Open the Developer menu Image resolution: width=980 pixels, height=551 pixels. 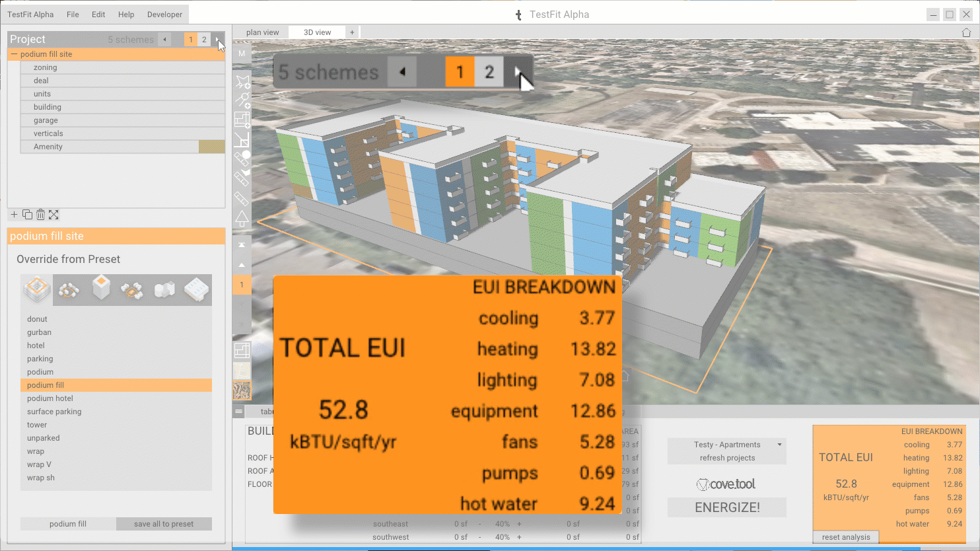point(164,15)
